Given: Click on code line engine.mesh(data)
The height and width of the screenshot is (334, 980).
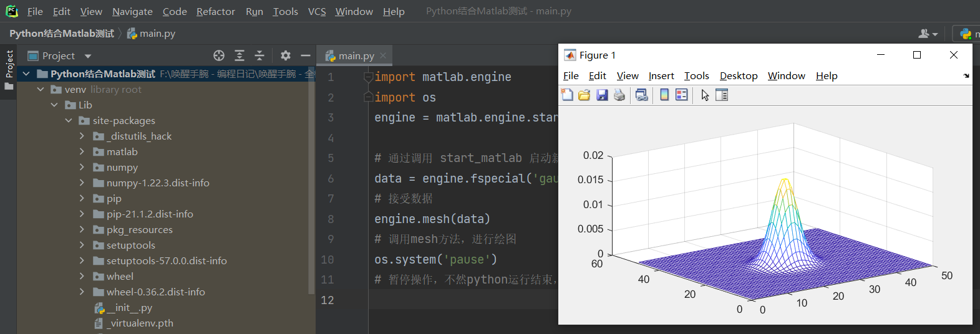Looking at the screenshot, I should (432, 219).
